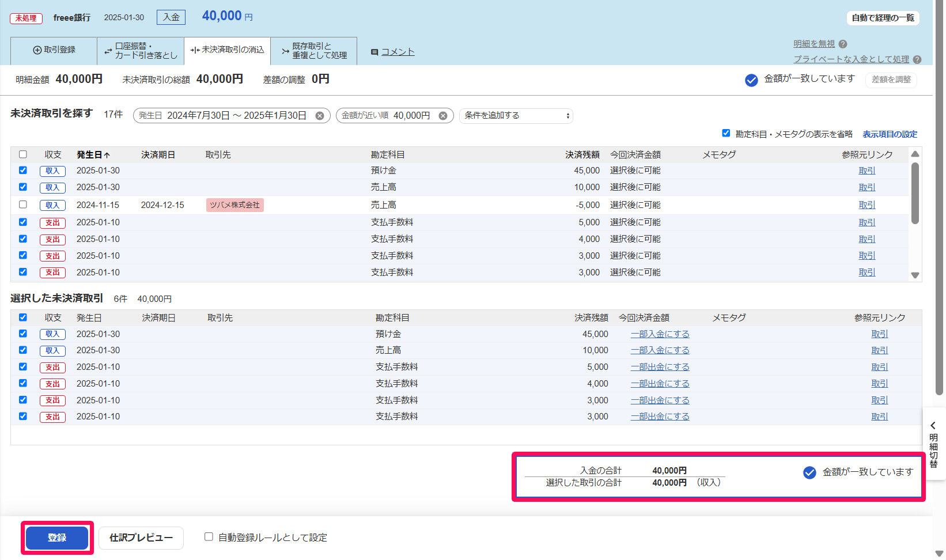
Task: Toggle select-all checkbox in unsettled list header
Action: coord(23,154)
